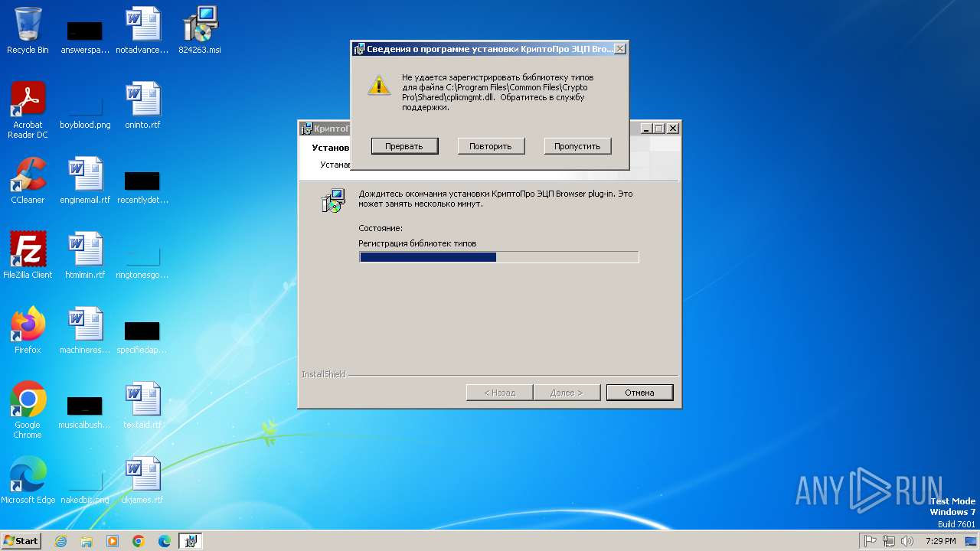Select the ukjames.rtf document icon
The width and height of the screenshot is (980, 551).
click(x=142, y=481)
